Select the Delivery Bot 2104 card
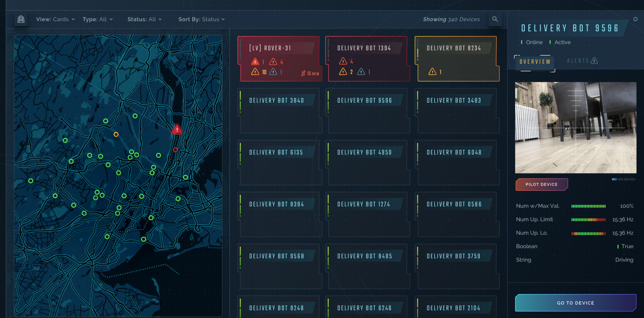The image size is (644, 318). (x=457, y=307)
